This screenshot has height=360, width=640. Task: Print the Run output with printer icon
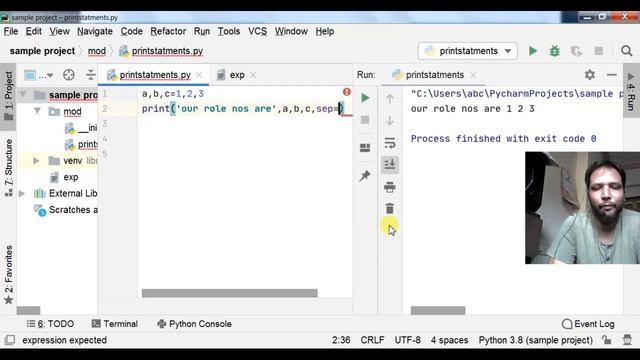click(x=390, y=187)
